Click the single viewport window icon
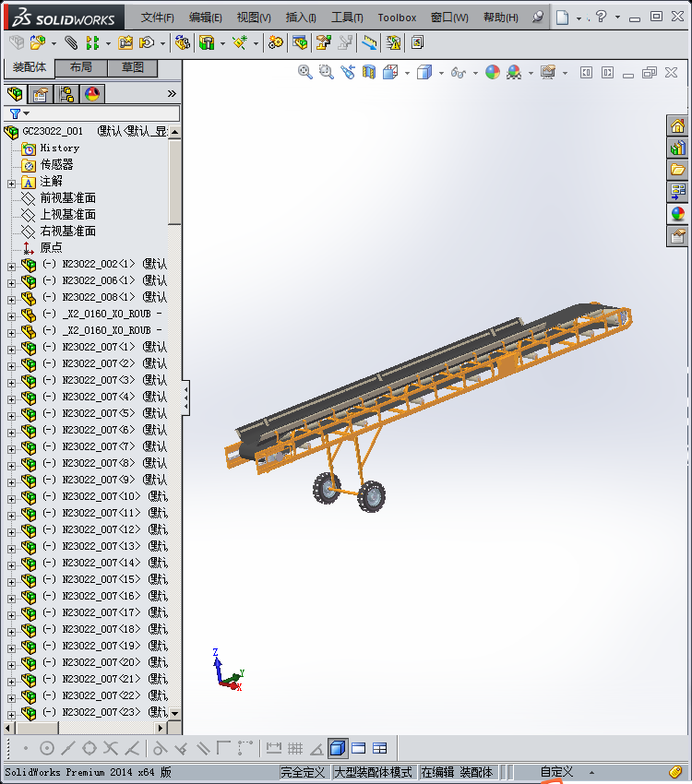The height and width of the screenshot is (784, 692). 359,749
